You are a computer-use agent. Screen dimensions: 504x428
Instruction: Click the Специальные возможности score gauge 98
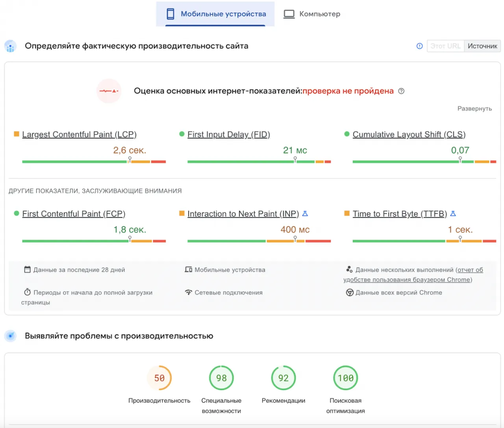[x=221, y=378]
